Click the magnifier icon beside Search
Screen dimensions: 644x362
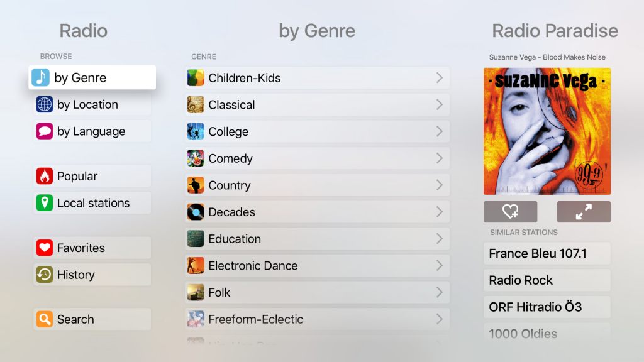(x=43, y=319)
